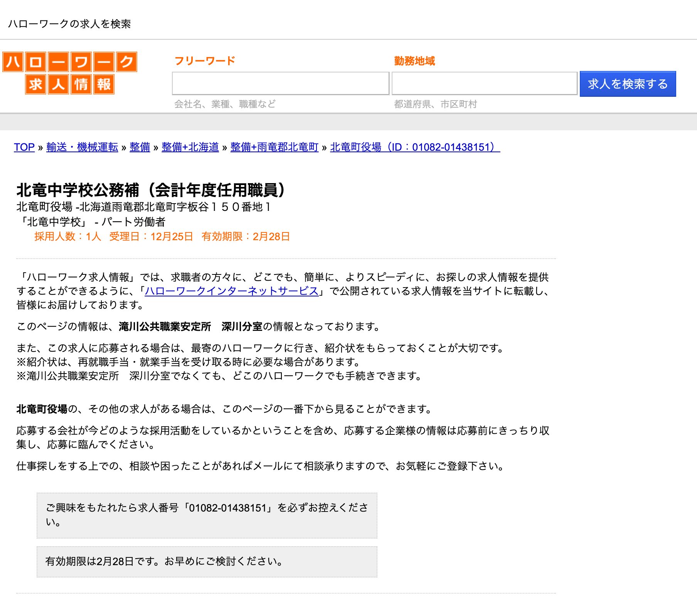Focus the フリーワード search input field
697x616 pixels.
pyautogui.click(x=280, y=83)
